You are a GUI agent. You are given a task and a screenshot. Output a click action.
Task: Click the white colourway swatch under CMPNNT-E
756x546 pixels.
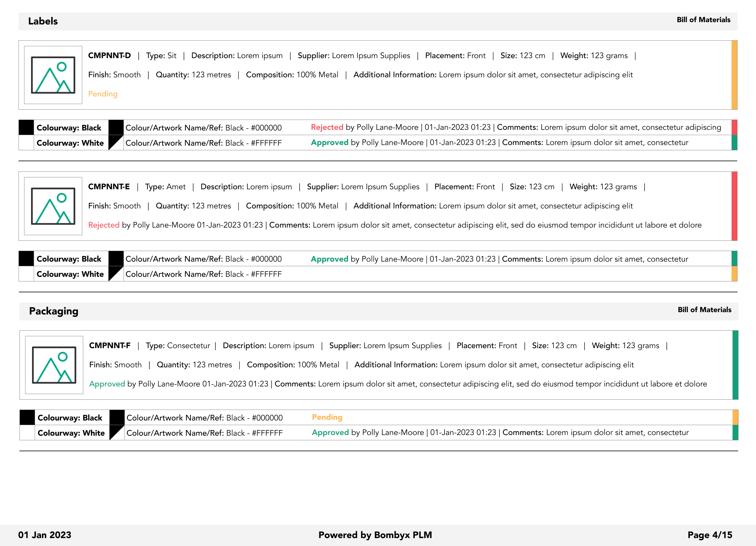[x=26, y=274]
